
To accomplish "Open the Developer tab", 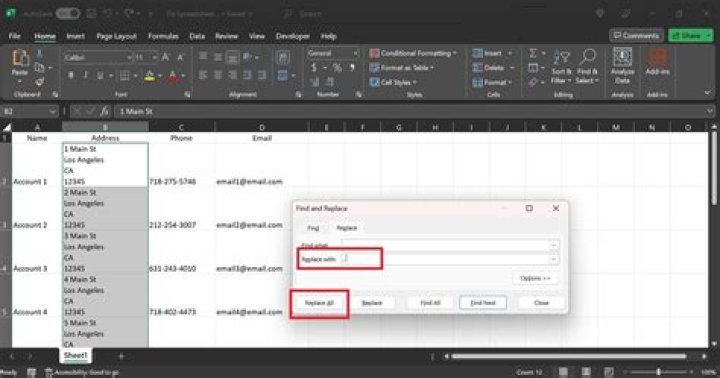I will tap(292, 36).
